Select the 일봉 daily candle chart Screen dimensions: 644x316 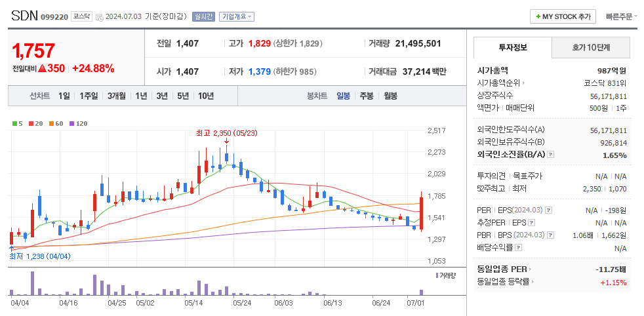[344, 96]
